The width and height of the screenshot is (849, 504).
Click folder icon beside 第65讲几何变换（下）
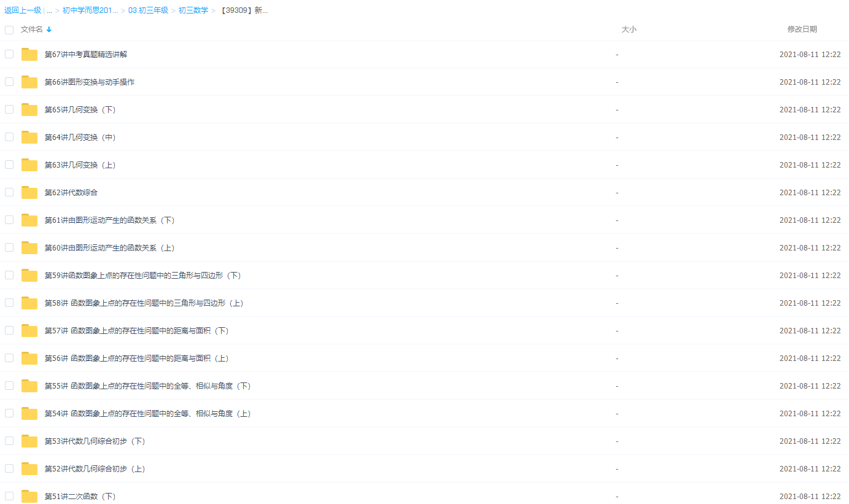29,110
